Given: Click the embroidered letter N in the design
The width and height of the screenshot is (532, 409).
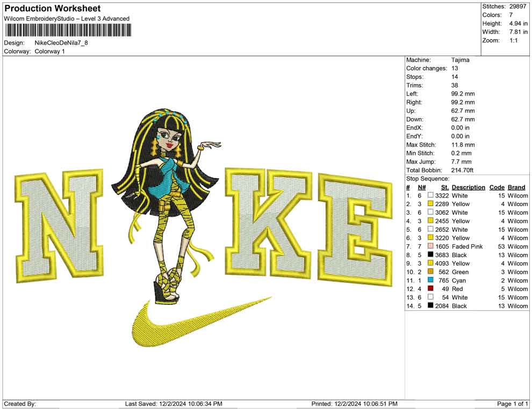Looking at the screenshot, I should (x=59, y=225).
